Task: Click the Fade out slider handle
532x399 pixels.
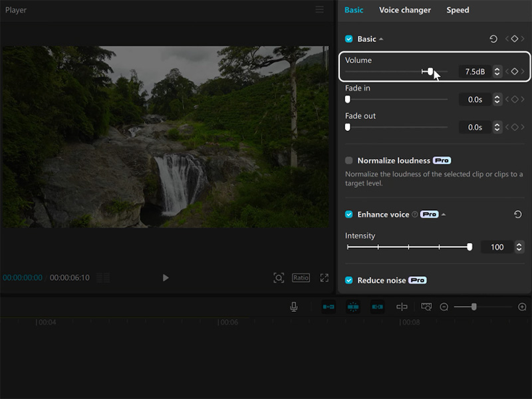Action: 347,127
